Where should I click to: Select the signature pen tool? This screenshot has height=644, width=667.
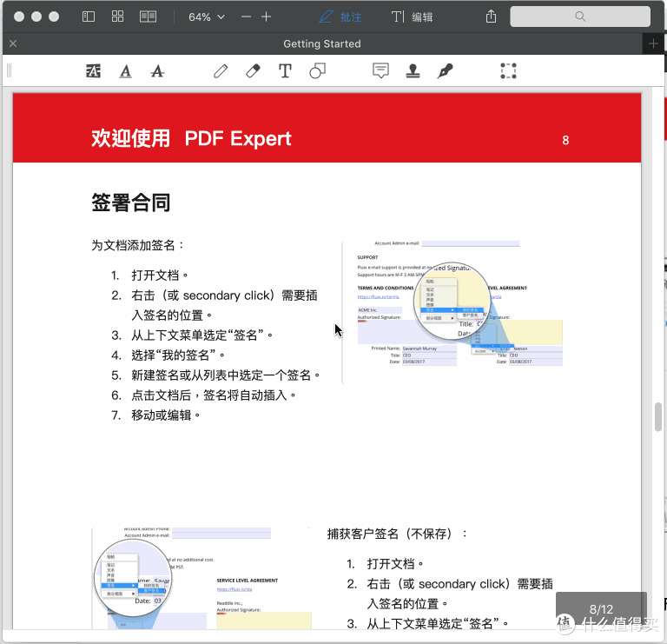pyautogui.click(x=445, y=71)
